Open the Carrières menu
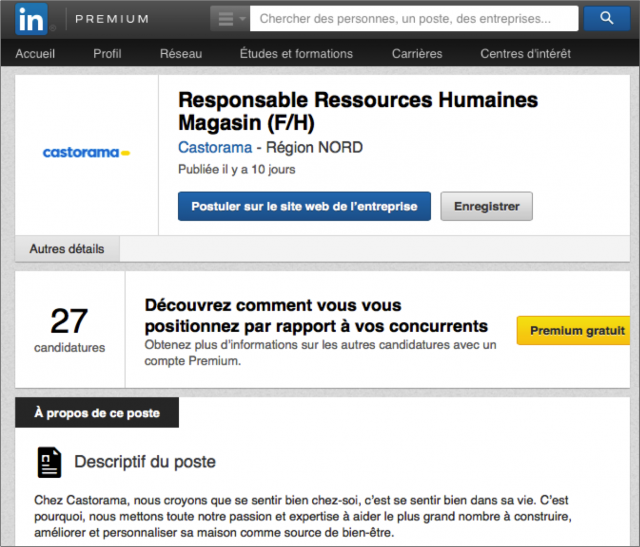The image size is (640, 547). [x=416, y=54]
